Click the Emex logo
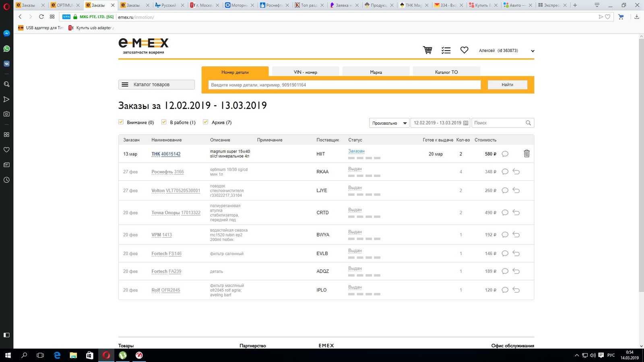 (x=143, y=46)
